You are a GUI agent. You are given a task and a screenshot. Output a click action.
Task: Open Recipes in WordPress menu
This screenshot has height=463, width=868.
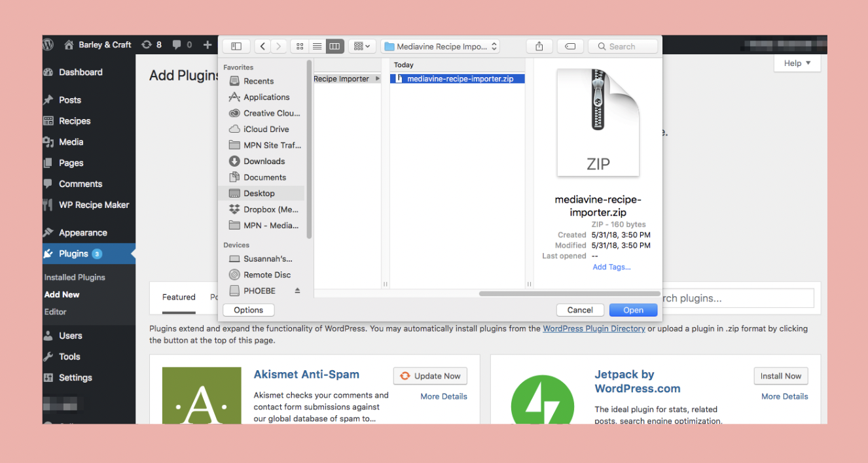click(x=75, y=121)
